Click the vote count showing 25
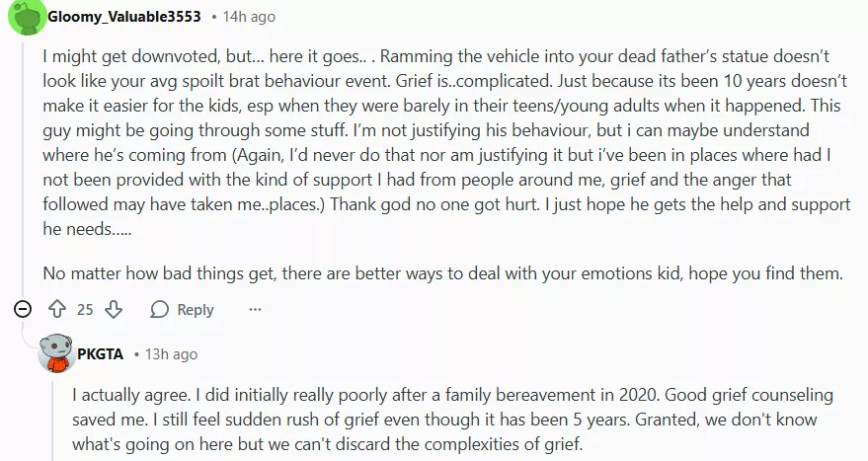This screenshot has width=868, height=461. 85,309
